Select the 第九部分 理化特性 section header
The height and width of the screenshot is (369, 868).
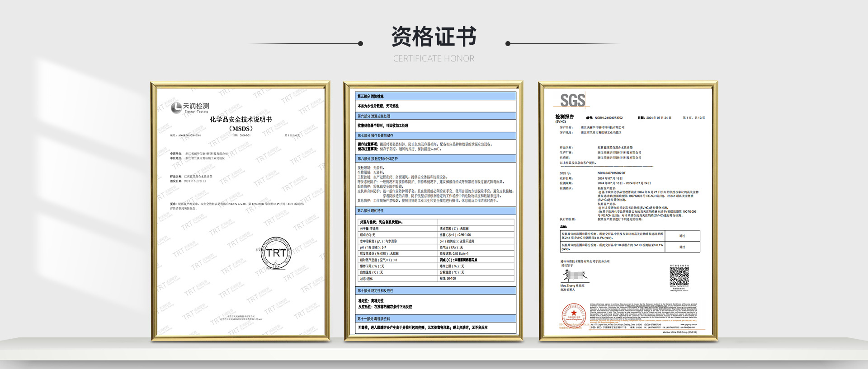point(436,211)
